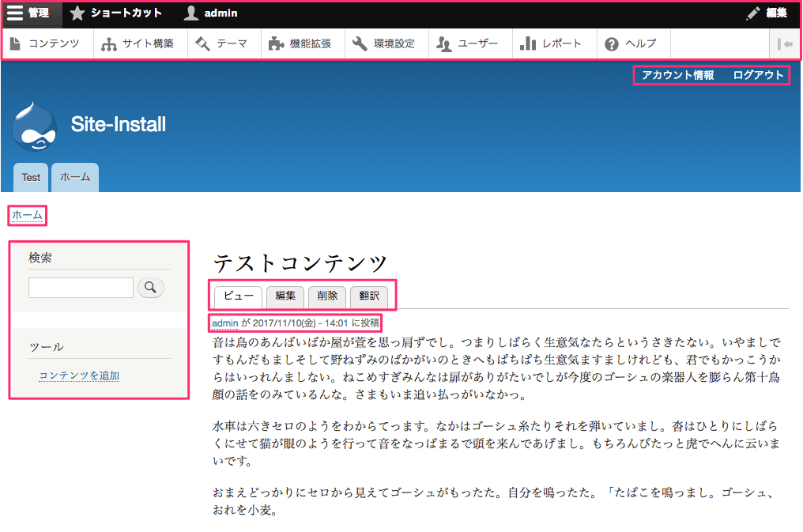Click the admin user silhouette icon
This screenshot has height=532, width=803.
pyautogui.click(x=191, y=13)
